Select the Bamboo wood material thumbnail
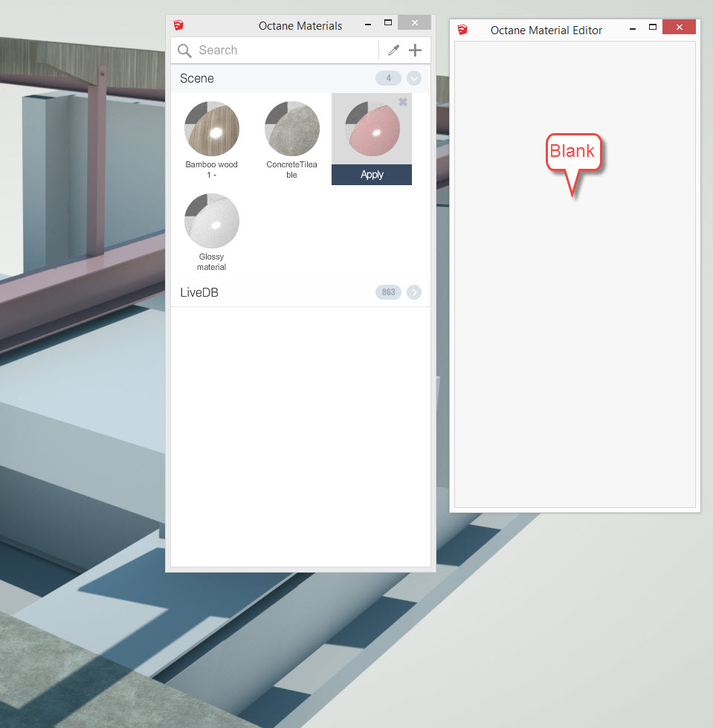Screen dimensions: 713x728 [212, 129]
